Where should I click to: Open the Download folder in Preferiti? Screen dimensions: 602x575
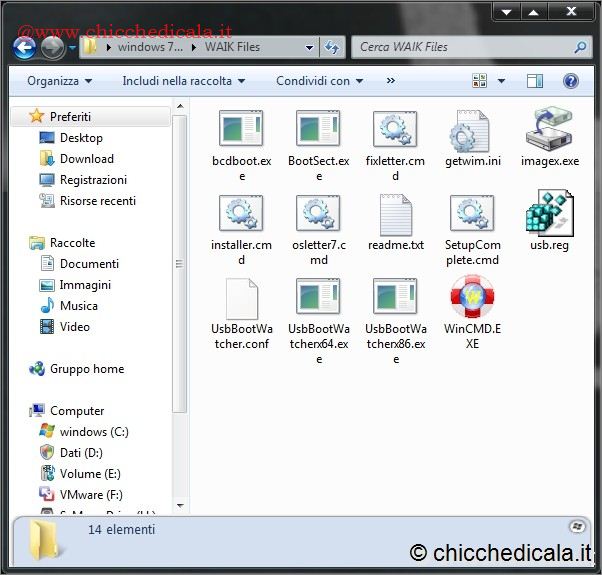pyautogui.click(x=86, y=159)
